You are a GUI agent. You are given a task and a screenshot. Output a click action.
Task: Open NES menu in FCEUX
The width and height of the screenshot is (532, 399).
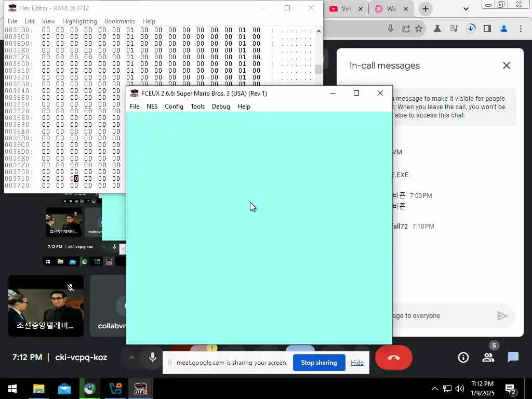click(152, 107)
